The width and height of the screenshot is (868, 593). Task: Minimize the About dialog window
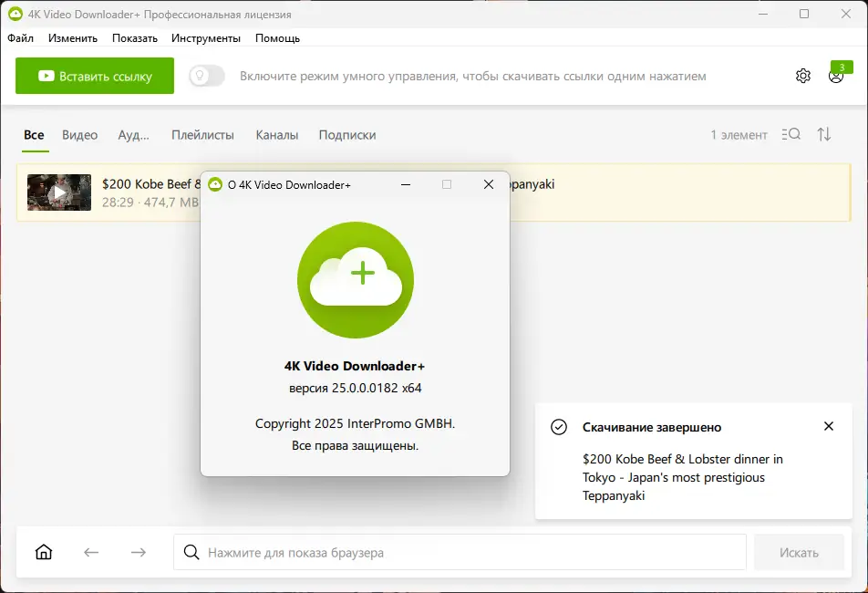pyautogui.click(x=406, y=184)
